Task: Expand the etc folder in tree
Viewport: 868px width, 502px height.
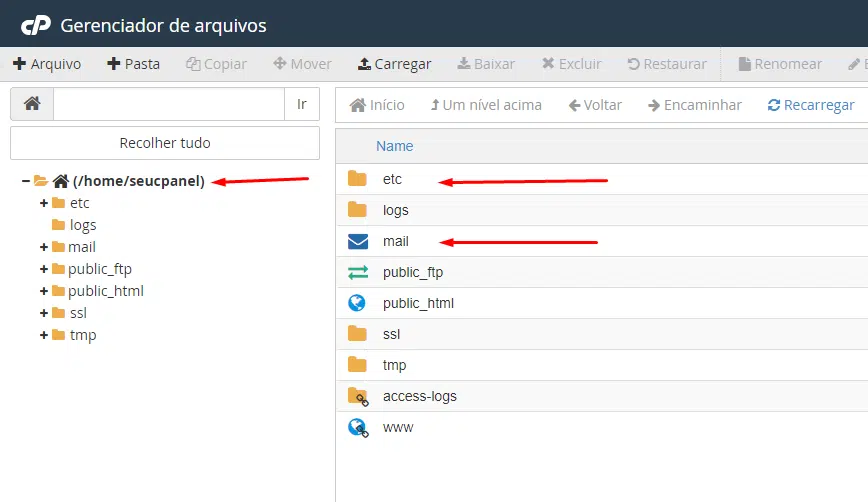Action: tap(44, 203)
